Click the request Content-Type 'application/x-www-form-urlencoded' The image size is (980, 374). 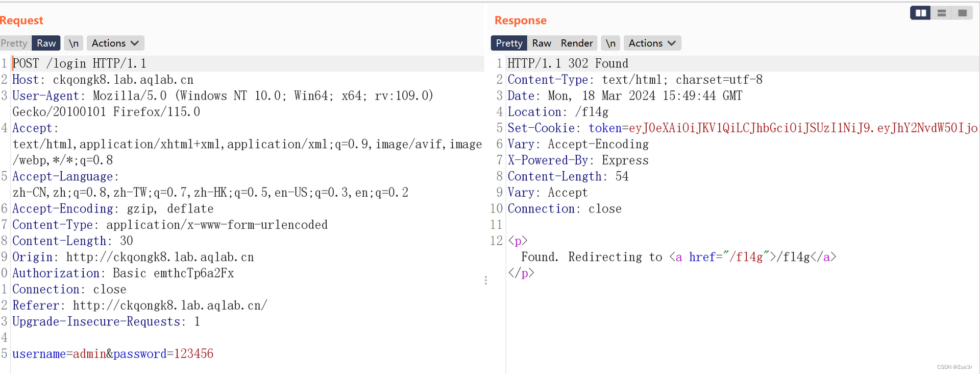click(217, 225)
